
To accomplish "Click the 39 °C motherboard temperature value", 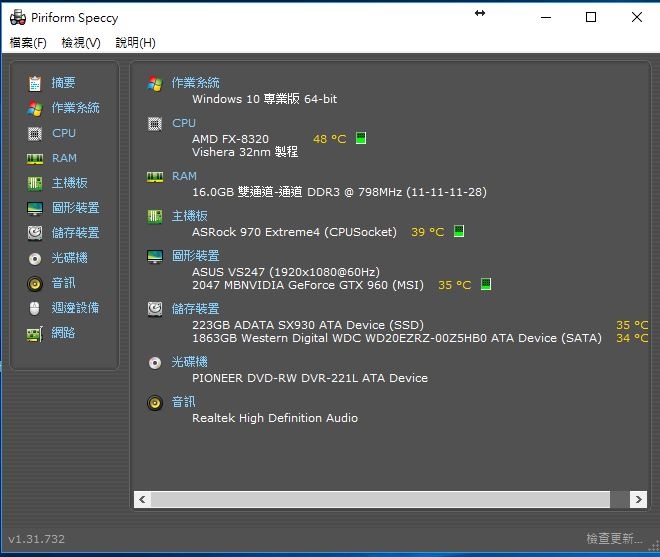I will tap(428, 232).
